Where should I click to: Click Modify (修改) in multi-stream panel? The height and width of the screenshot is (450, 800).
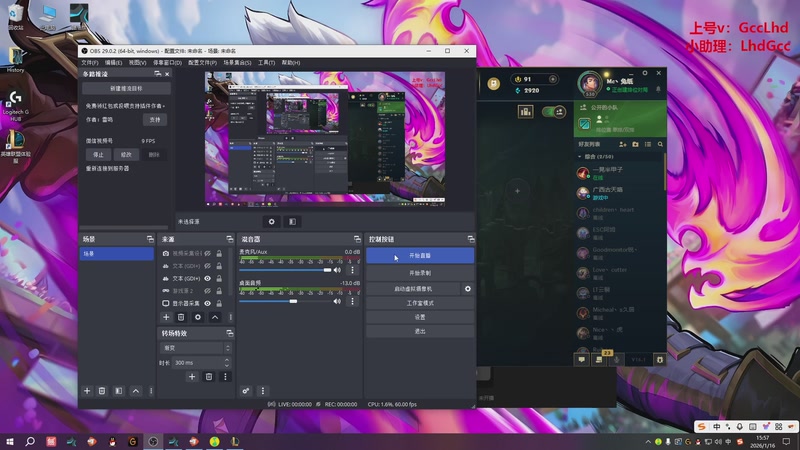pyautogui.click(x=126, y=155)
